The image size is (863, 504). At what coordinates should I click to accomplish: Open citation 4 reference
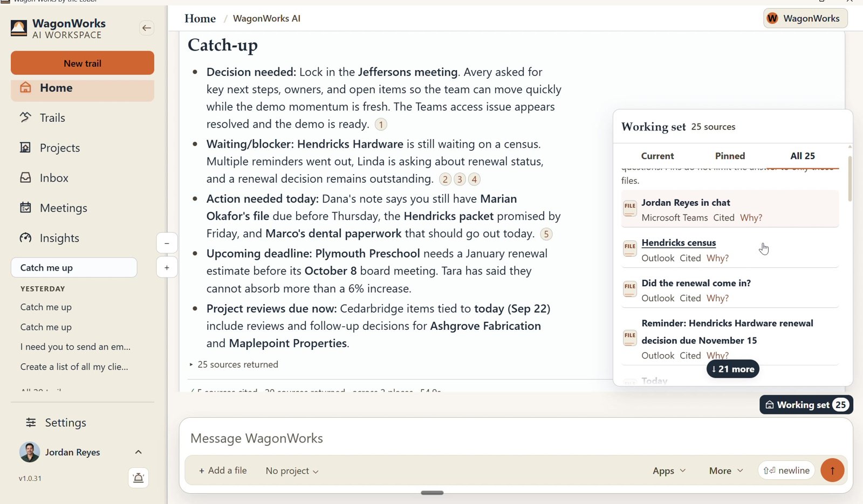(474, 179)
